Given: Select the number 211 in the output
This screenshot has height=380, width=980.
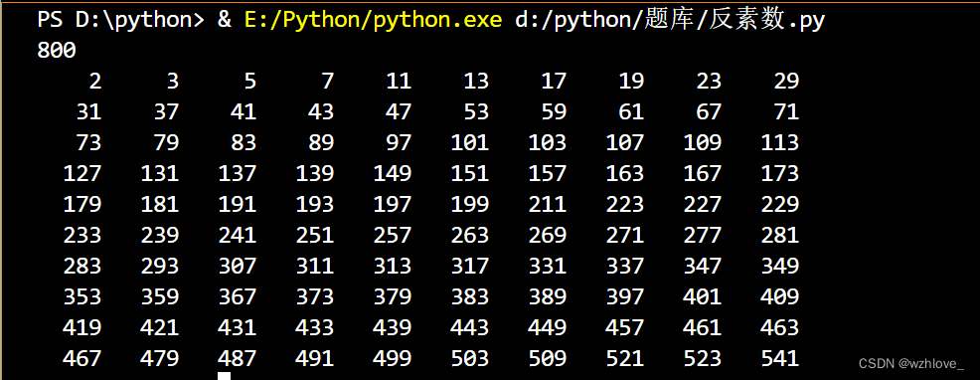Looking at the screenshot, I should click(548, 204).
